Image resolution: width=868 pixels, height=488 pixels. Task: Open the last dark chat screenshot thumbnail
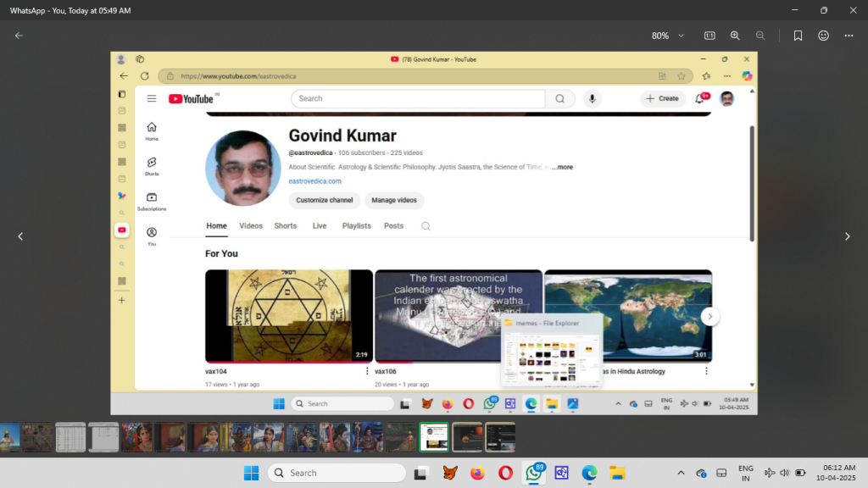(x=500, y=437)
